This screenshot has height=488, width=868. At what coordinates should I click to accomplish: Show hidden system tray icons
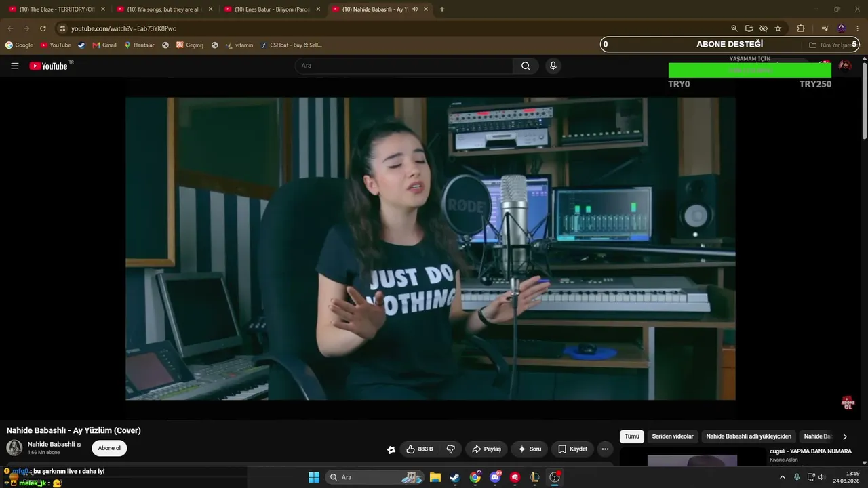782,477
